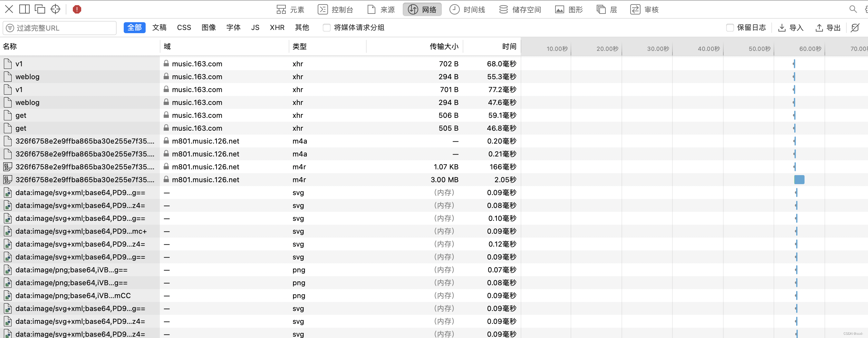Click the lock icon on first v1 row
The image size is (868, 338).
click(166, 63)
